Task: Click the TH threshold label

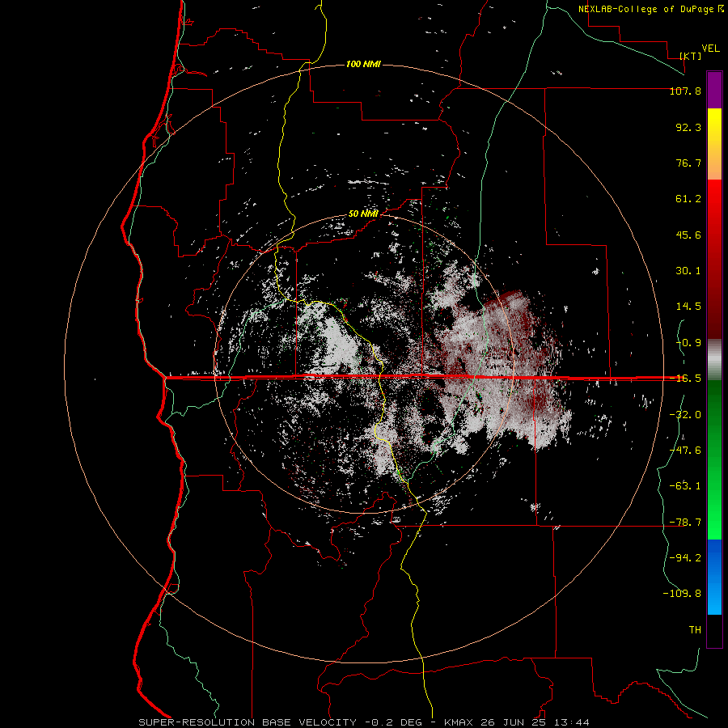Action: [x=695, y=630]
